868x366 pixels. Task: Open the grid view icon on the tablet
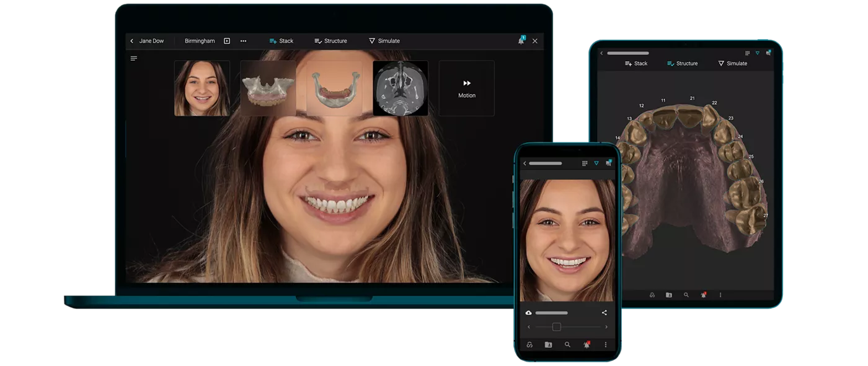(x=747, y=53)
